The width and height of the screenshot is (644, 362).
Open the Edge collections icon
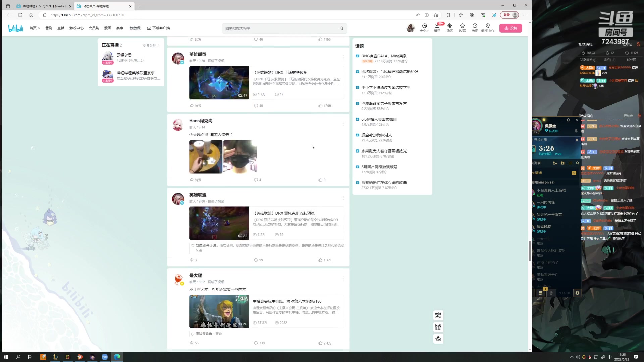pos(472,15)
